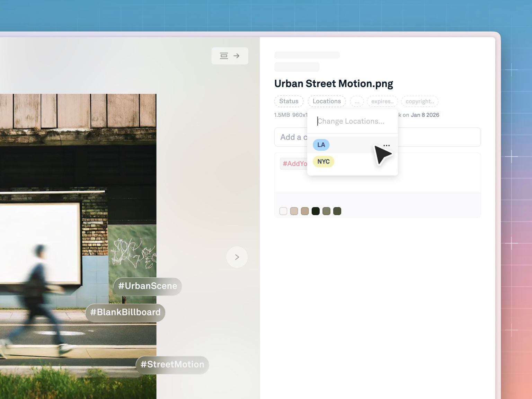The height and width of the screenshot is (399, 532).
Task: Open the copyright field tag
Action: click(x=419, y=101)
